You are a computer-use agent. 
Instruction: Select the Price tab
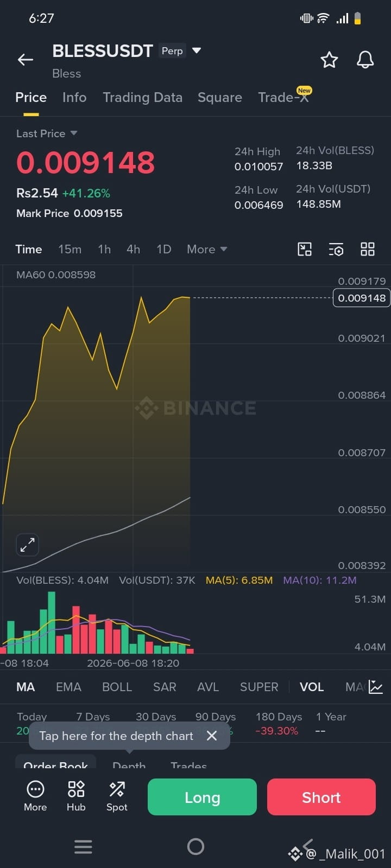pyautogui.click(x=31, y=97)
